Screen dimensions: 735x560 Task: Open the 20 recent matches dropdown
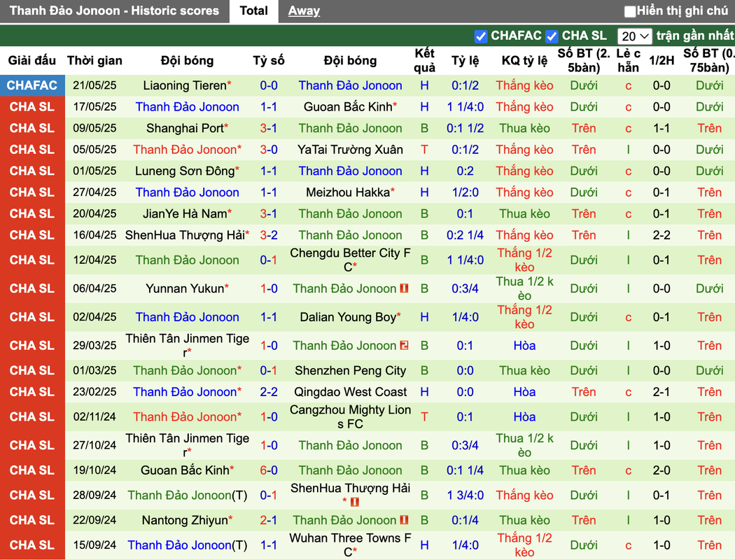point(635,36)
